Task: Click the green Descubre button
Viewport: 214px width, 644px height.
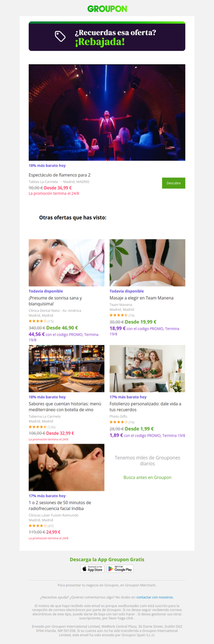Action: point(173,183)
